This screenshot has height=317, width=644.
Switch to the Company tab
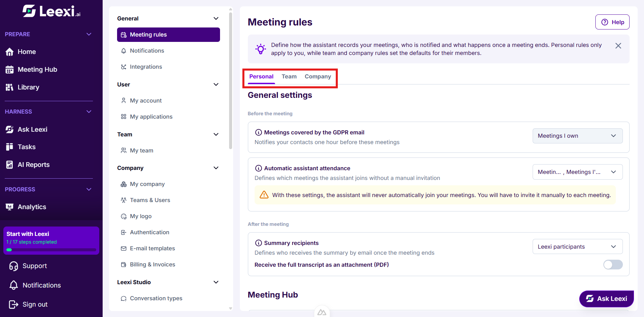[x=318, y=76]
